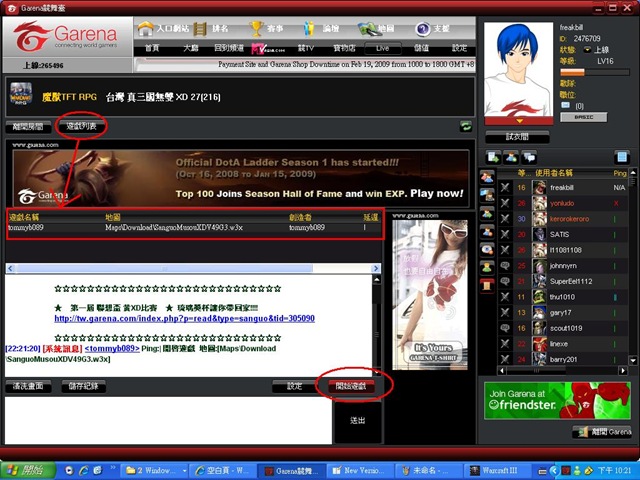
Task: Click the crossed-swords icon beside freakbill
Action: [505, 187]
